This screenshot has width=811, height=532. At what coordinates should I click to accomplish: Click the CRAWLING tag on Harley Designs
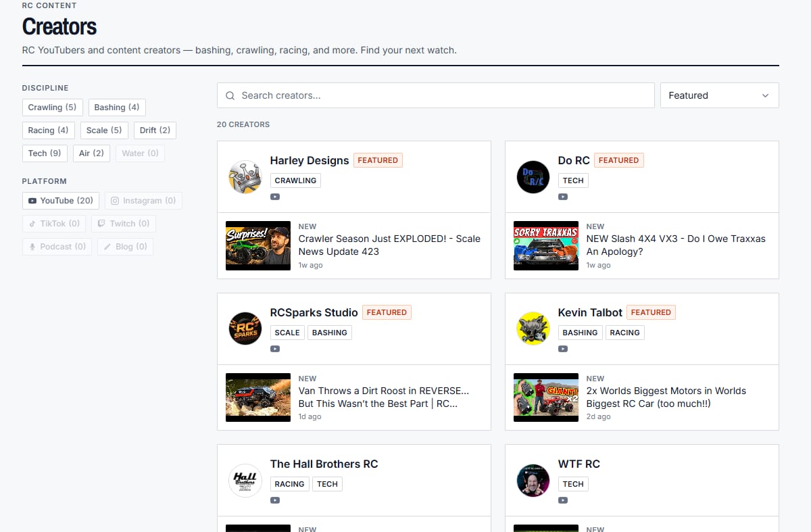[295, 180]
